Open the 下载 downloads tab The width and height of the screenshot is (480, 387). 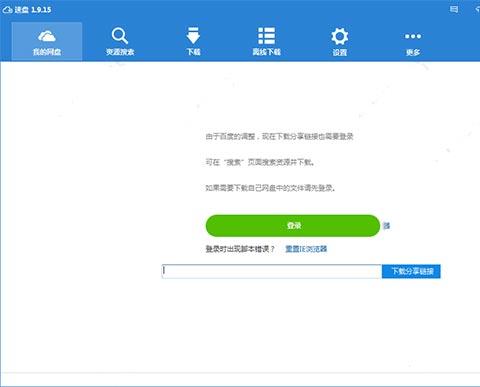click(193, 41)
